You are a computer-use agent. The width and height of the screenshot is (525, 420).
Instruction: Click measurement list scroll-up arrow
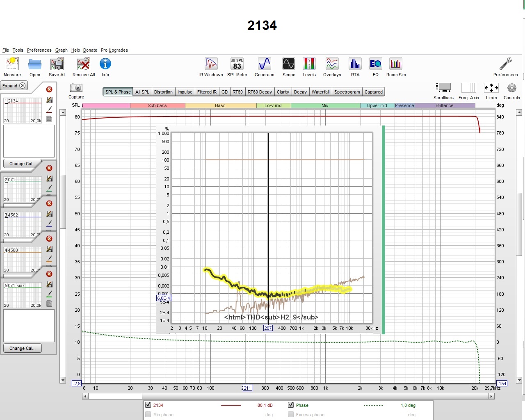pyautogui.click(x=63, y=112)
